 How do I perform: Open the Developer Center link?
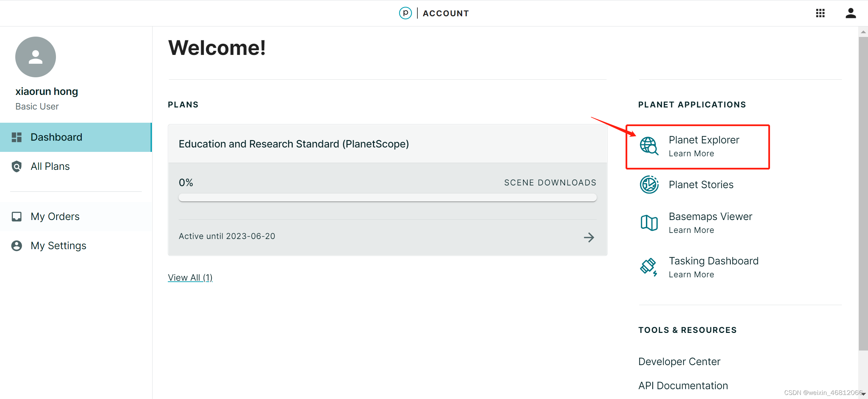tap(679, 362)
